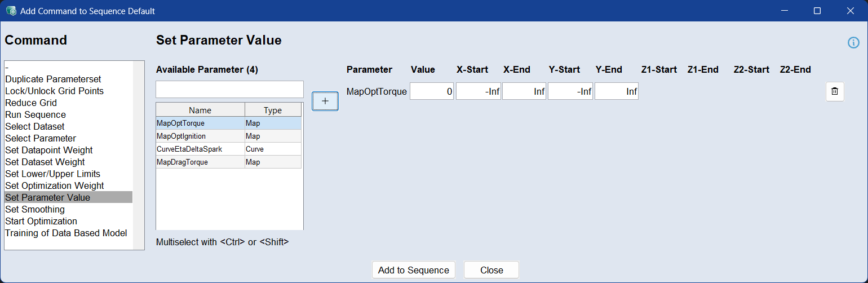Choose Set Smoothing from command list

click(x=35, y=209)
